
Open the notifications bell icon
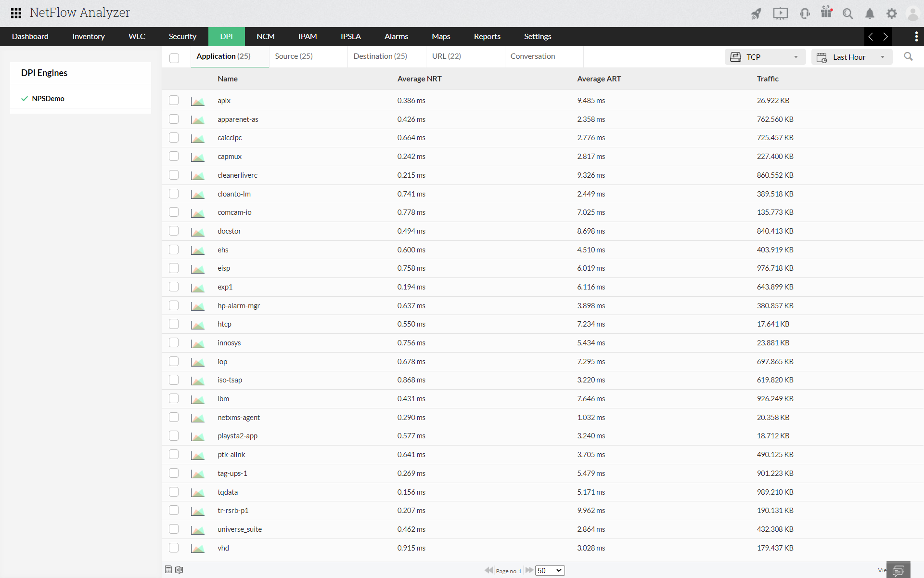pyautogui.click(x=870, y=13)
